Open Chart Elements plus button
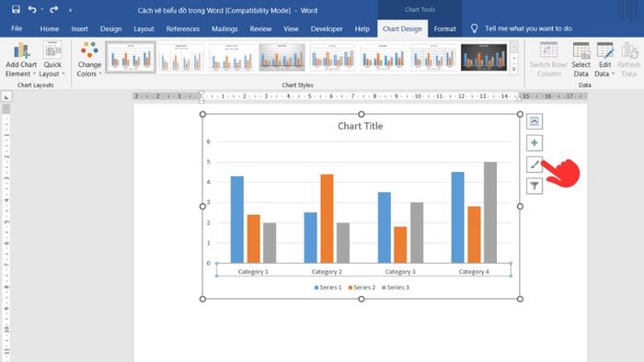 tap(534, 142)
